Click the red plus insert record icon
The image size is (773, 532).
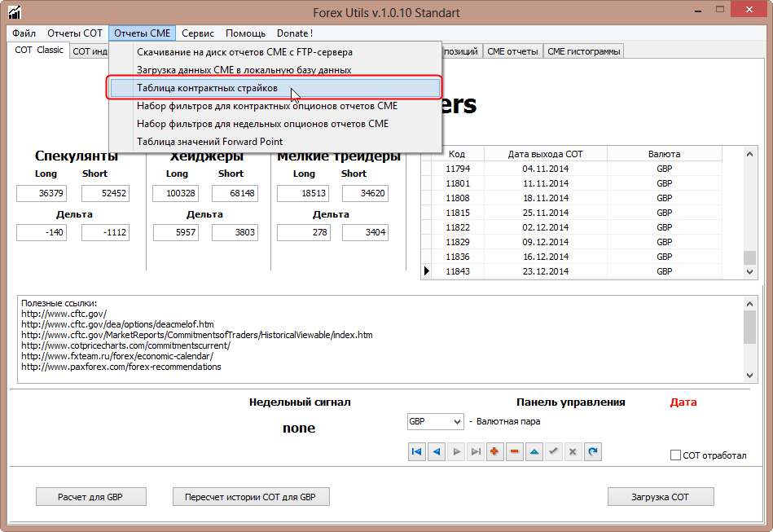pyautogui.click(x=495, y=451)
